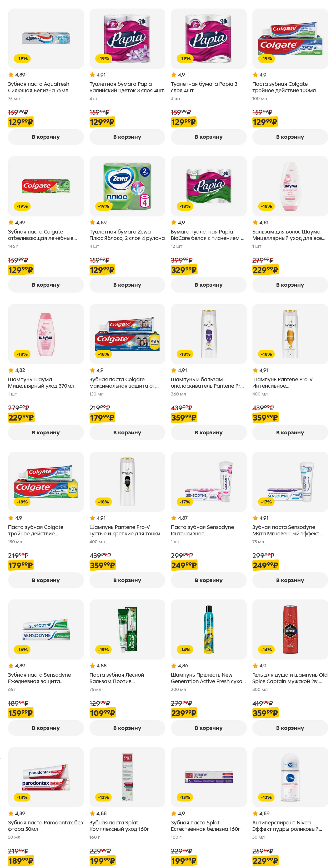336x868 pixels.
Task: Click the star rating icon for Old Spice Captain
Action: coord(255,665)
